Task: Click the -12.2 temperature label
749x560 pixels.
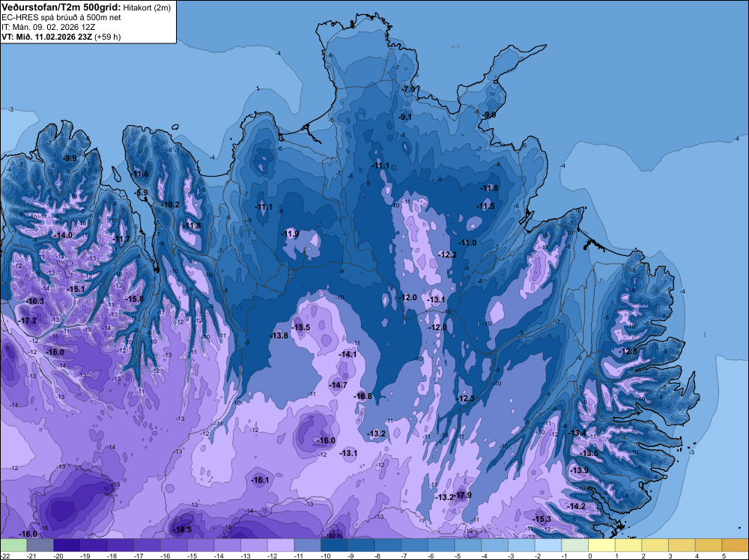Action: click(x=448, y=255)
